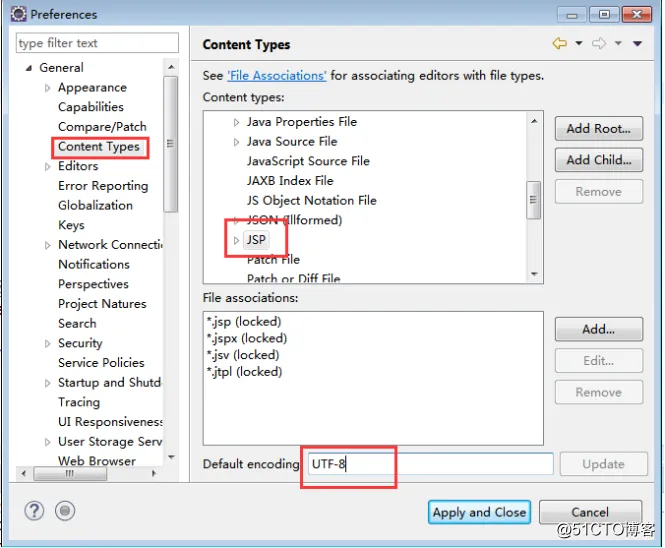Open the forward history dropdown arrow

(x=618, y=43)
